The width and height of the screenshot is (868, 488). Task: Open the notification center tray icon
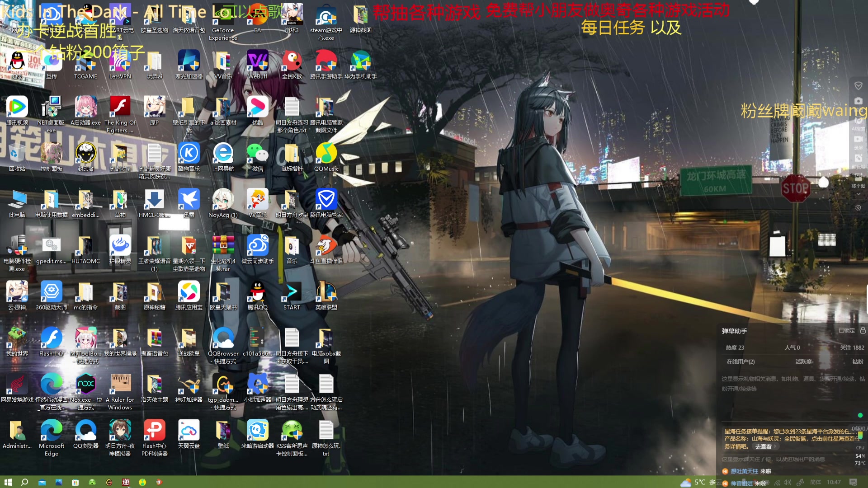tap(853, 482)
